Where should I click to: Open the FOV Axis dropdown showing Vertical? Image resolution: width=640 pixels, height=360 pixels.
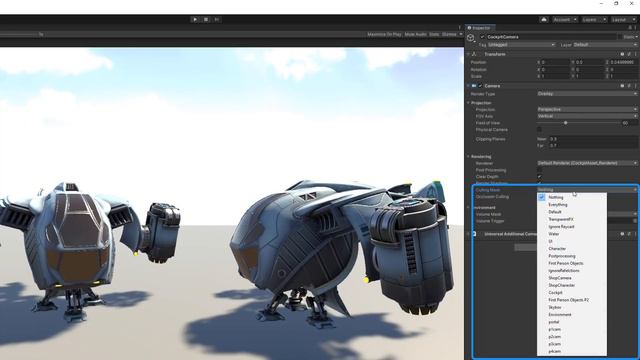point(587,116)
